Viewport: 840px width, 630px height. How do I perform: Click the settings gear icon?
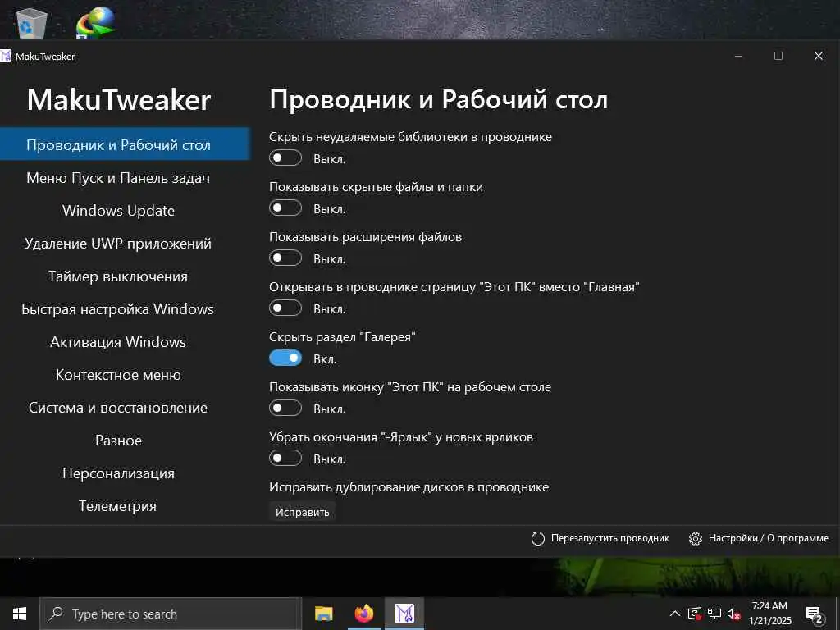(x=696, y=539)
